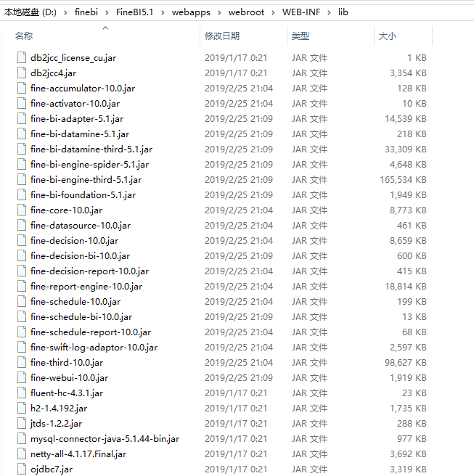The image size is (474, 476).
Task: Click the 33,309 KB size value
Action: click(406, 149)
